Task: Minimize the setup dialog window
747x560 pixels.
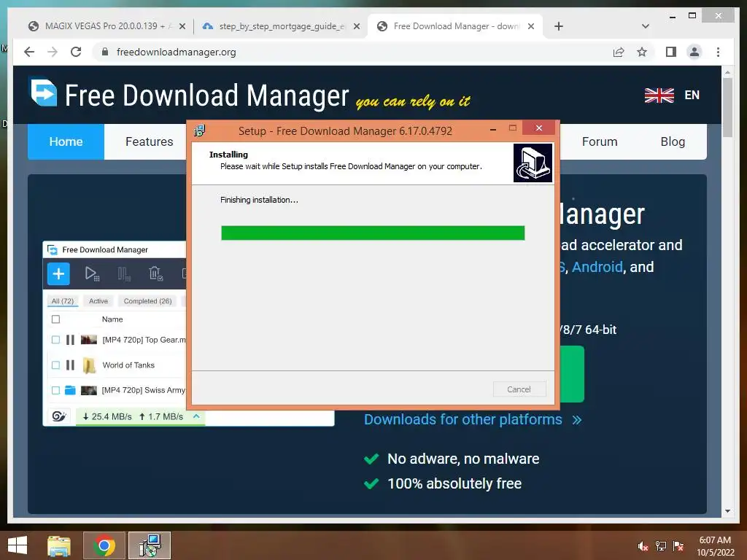Action: (493, 128)
